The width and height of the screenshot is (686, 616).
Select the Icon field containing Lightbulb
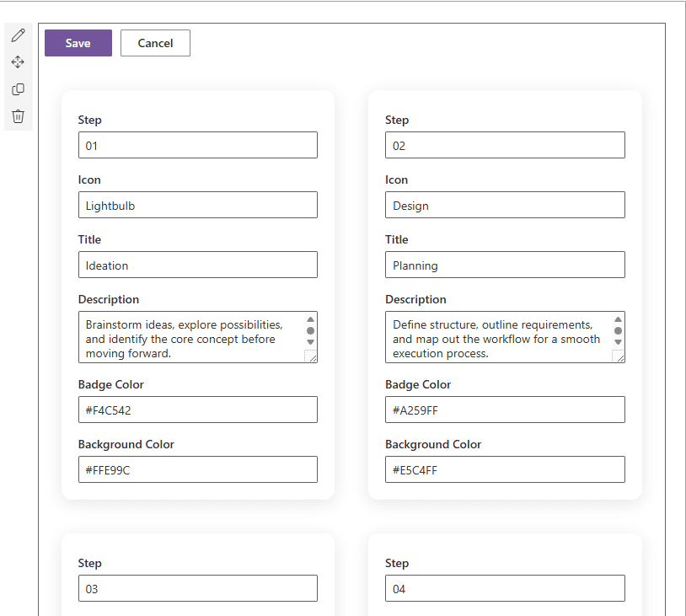[197, 205]
